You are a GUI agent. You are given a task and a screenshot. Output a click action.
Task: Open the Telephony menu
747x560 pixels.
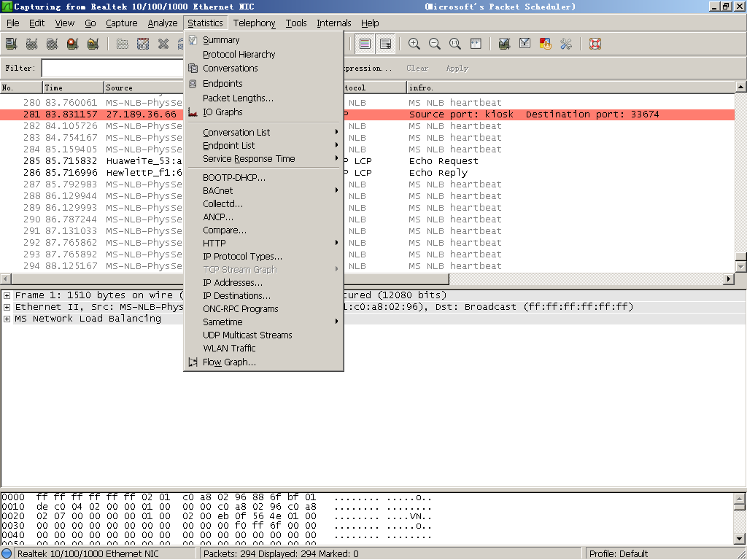[x=254, y=23]
